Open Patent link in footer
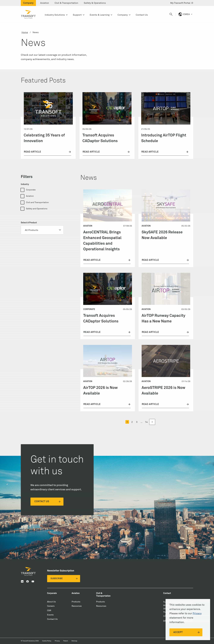This screenshot has width=214, height=644. pos(66,641)
